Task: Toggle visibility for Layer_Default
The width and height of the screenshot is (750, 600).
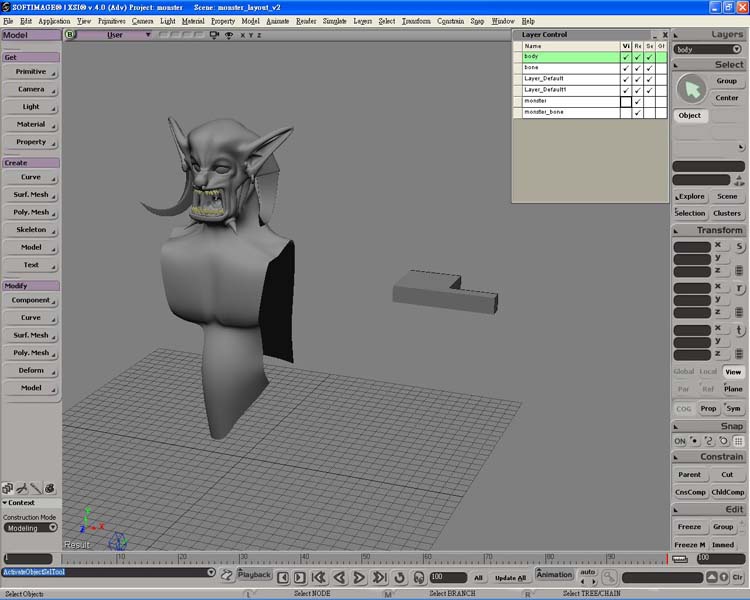Action: [x=626, y=79]
